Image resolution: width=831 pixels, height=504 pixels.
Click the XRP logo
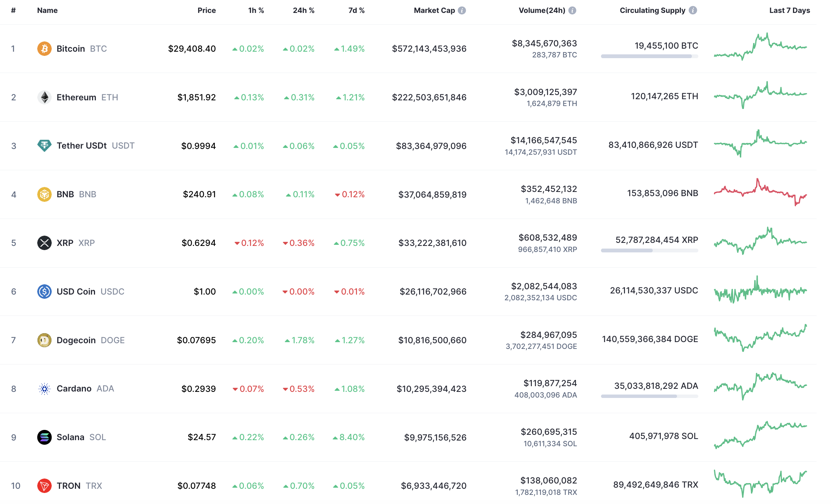(44, 243)
